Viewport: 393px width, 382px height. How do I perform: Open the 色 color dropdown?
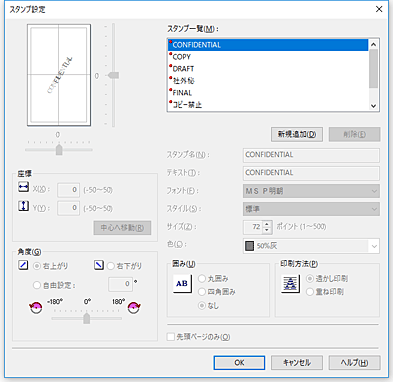[311, 246]
